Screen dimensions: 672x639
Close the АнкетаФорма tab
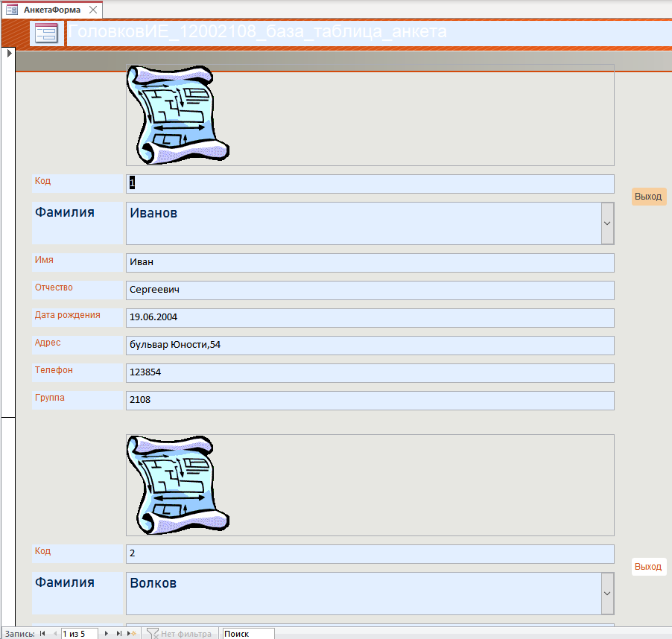(x=93, y=10)
